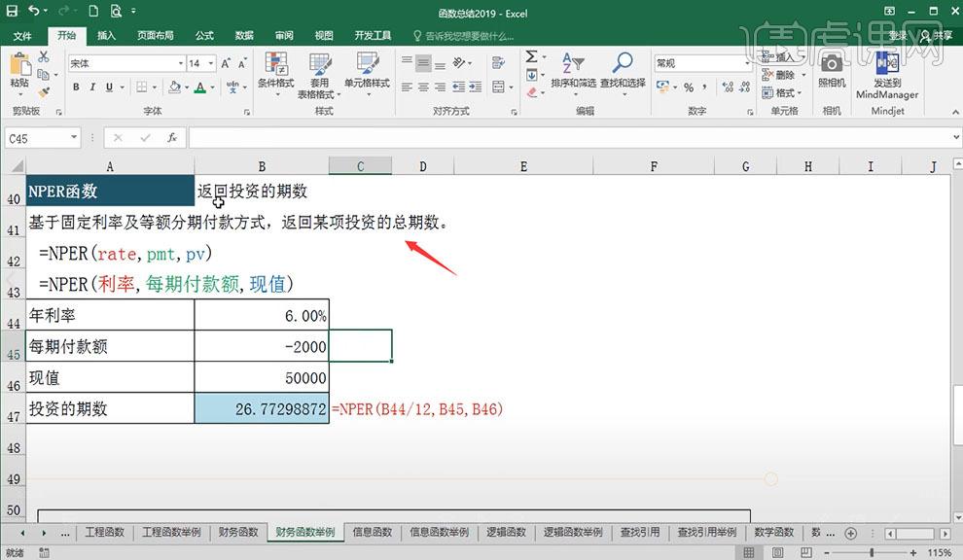Click the 单元格样式 cell styles icon
Viewport: 963px width, 560px height.
pos(367,64)
